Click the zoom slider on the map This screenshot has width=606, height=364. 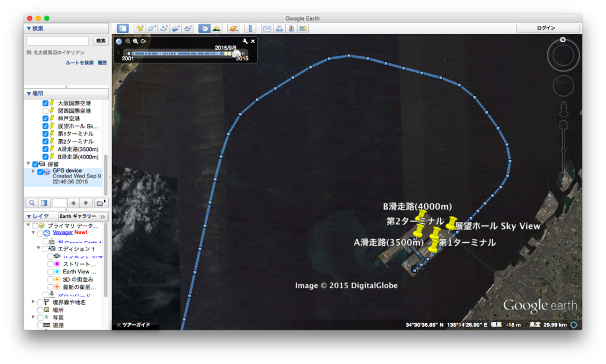[x=563, y=151]
